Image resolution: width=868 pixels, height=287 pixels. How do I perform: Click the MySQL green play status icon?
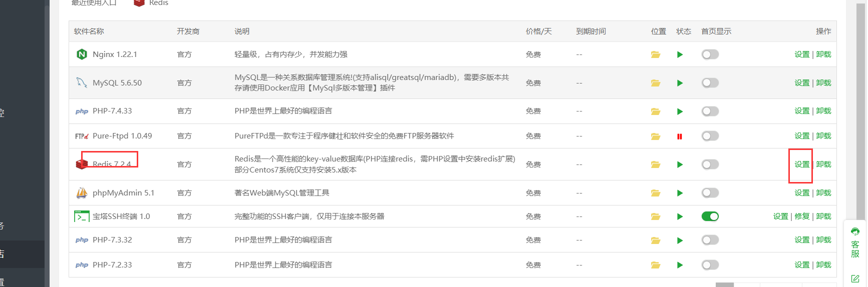(680, 83)
